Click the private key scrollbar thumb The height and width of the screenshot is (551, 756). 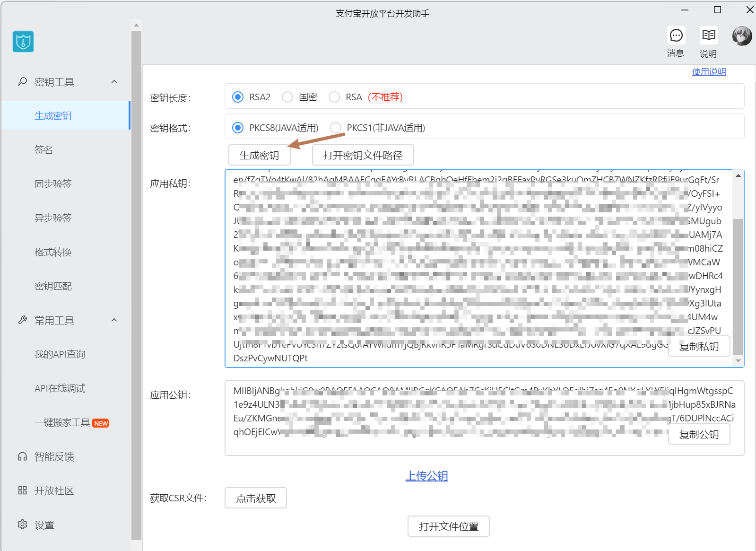[738, 287]
